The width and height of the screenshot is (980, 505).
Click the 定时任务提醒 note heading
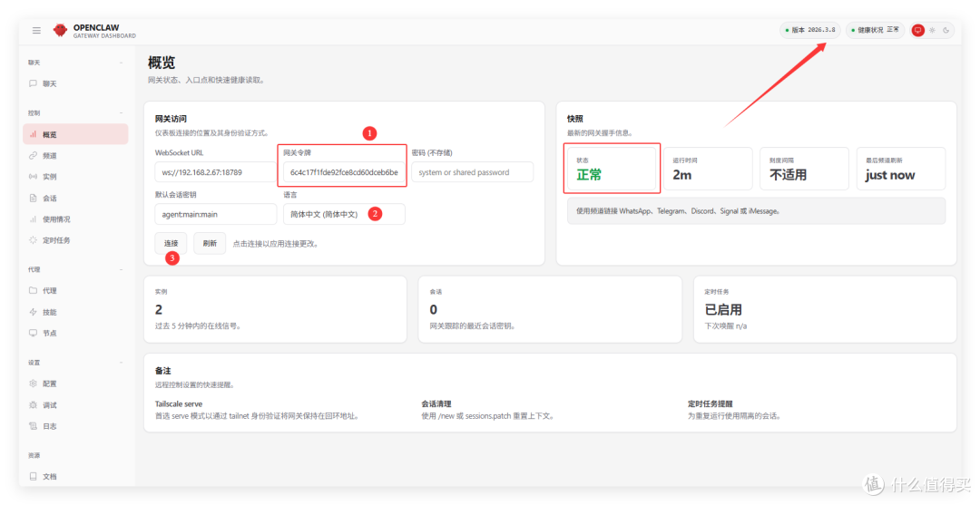click(710, 403)
